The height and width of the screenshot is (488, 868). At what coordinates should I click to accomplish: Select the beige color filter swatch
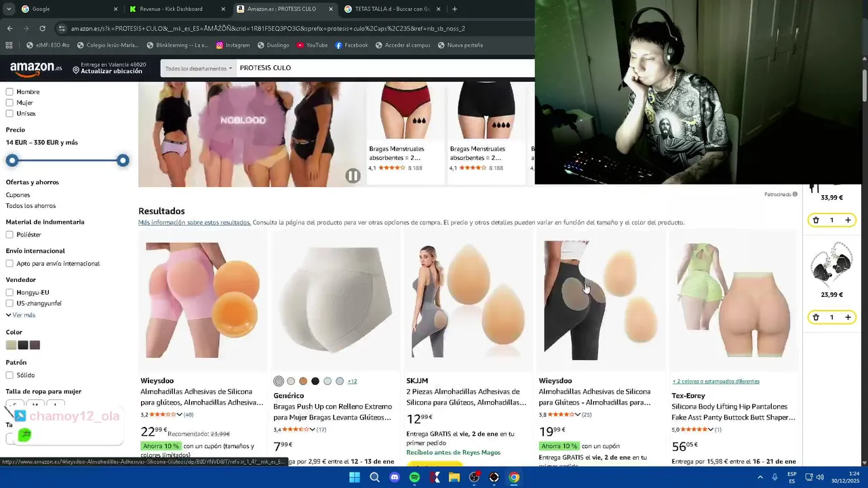point(11,345)
